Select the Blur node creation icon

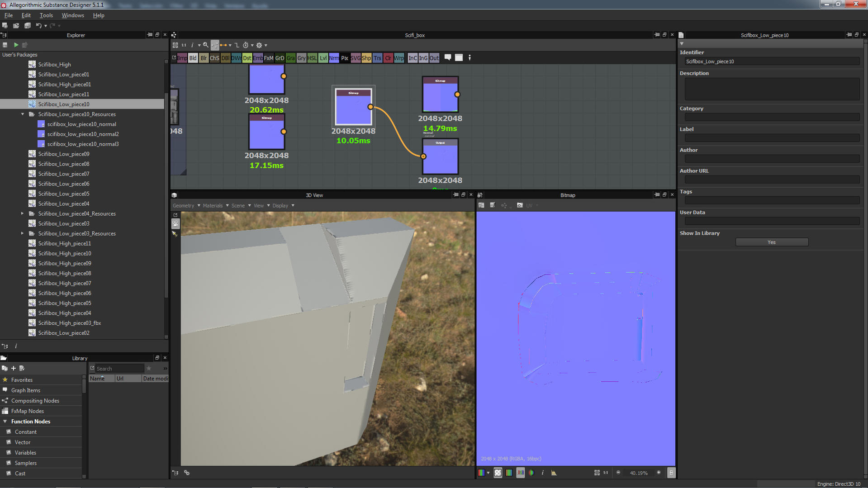click(x=204, y=58)
